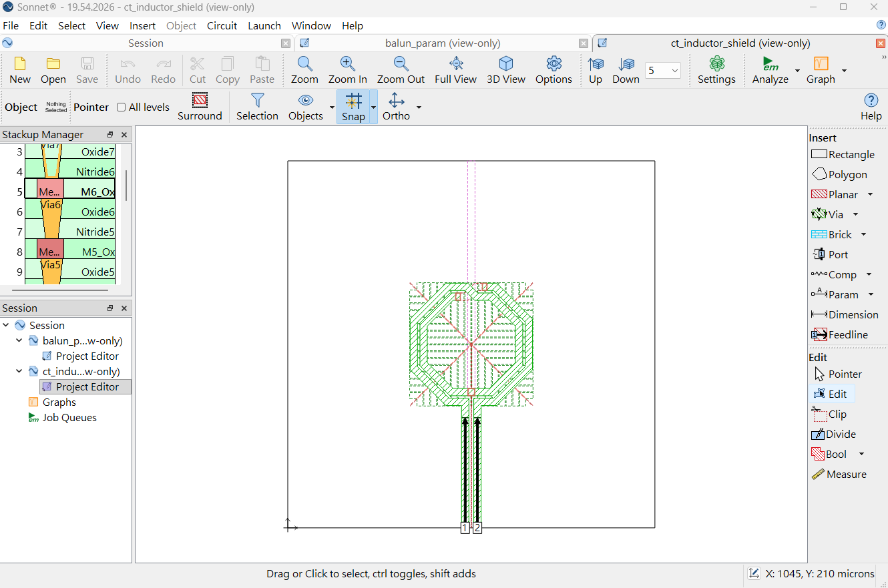Viewport: 888px width, 588px height.
Task: Click the Settings button
Action: click(x=716, y=70)
